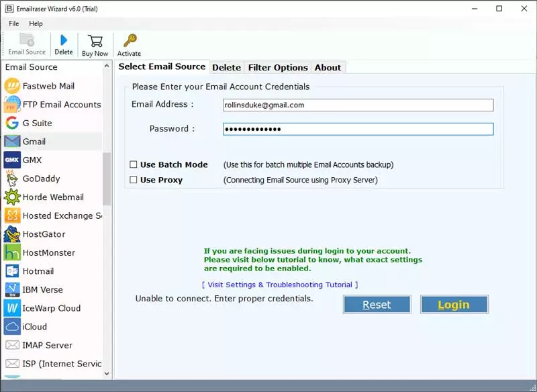Select Hotmail label in the source list
Image resolution: width=537 pixels, height=392 pixels.
pos(38,271)
